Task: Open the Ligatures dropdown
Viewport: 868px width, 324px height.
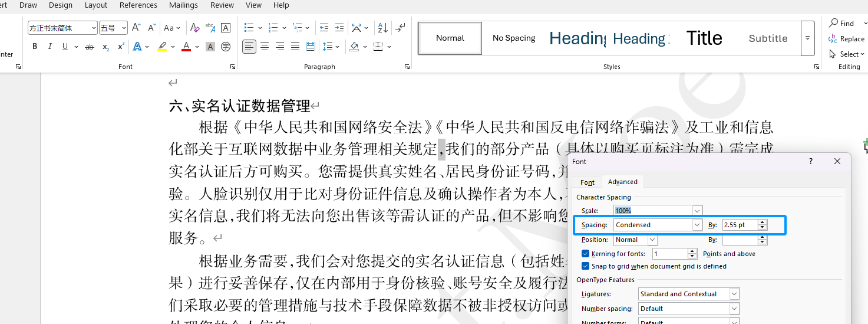Action: (x=734, y=294)
